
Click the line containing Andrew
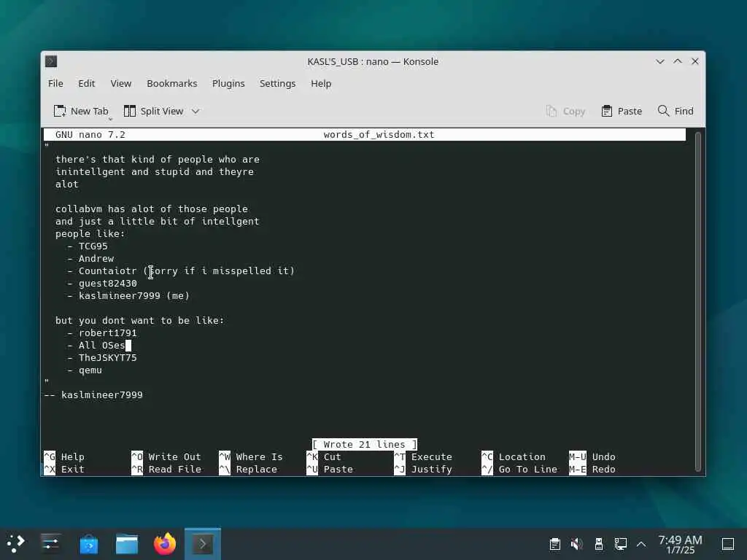coord(90,259)
